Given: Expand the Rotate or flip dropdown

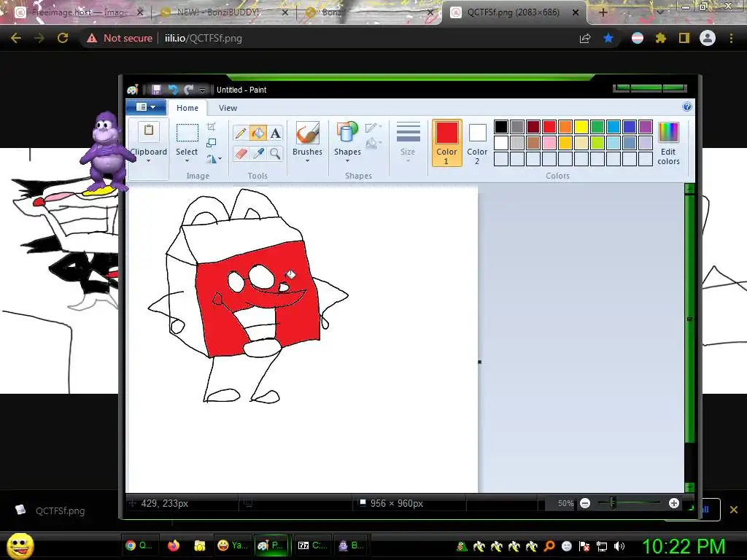Looking at the screenshot, I should point(214,158).
